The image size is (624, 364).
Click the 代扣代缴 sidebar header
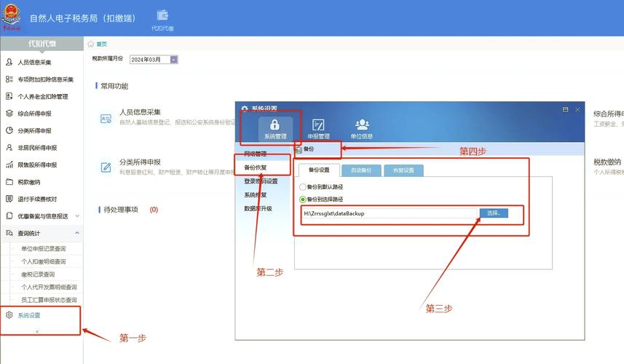tap(42, 44)
